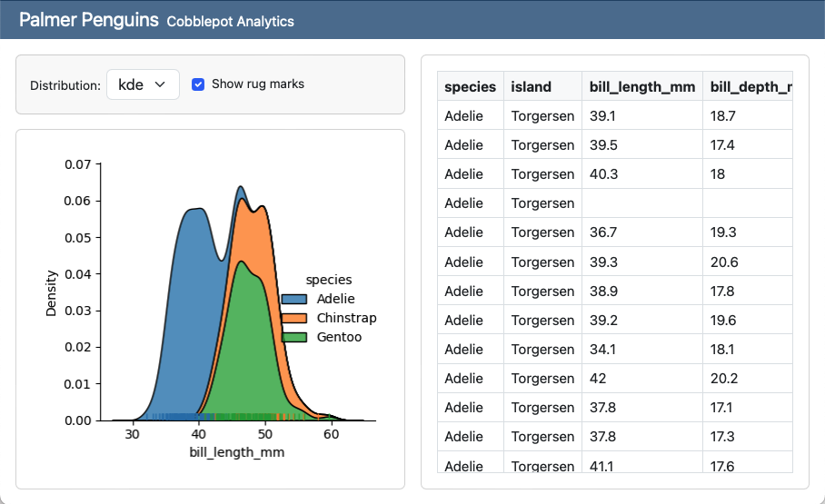Click the Show rug marks label
This screenshot has height=504, width=825.
click(258, 84)
